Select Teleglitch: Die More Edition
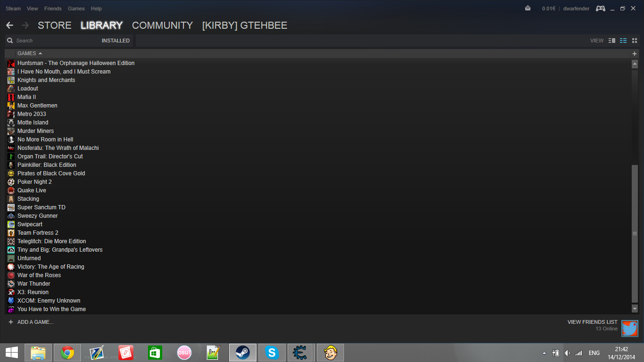This screenshot has width=644, height=362. (52, 241)
